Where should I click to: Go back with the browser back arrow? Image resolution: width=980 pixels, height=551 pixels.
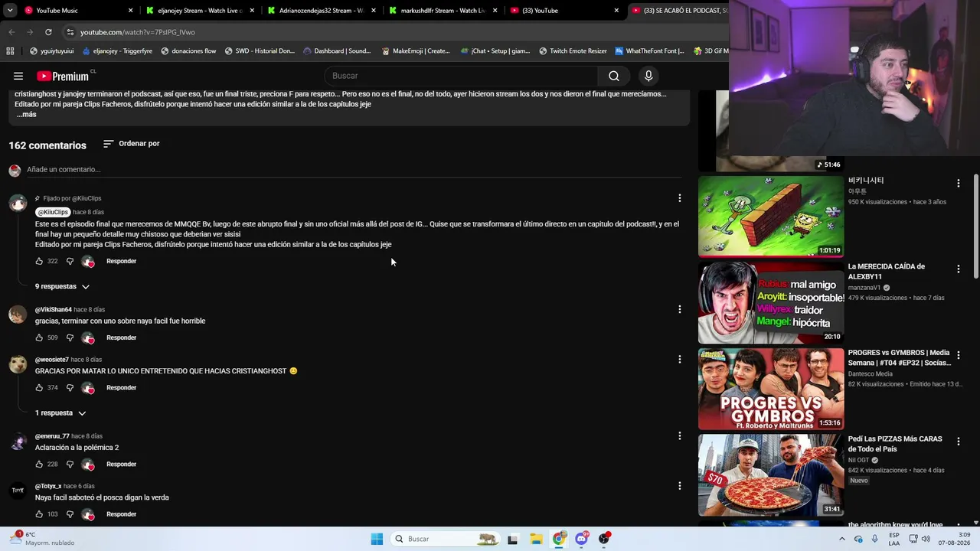point(11,32)
